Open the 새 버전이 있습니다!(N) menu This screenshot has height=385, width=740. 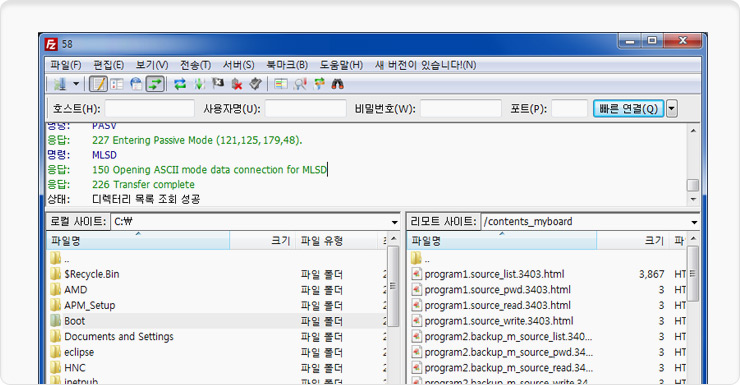click(x=425, y=65)
